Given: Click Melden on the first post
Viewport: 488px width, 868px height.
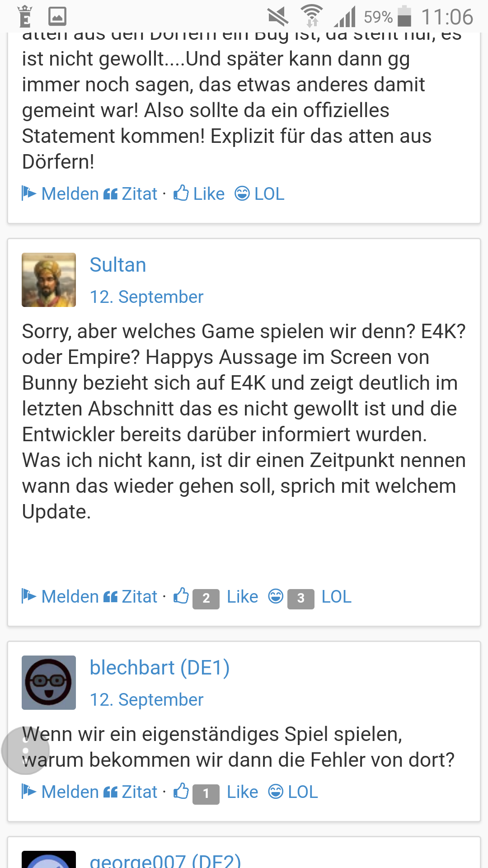Looking at the screenshot, I should click(x=70, y=194).
